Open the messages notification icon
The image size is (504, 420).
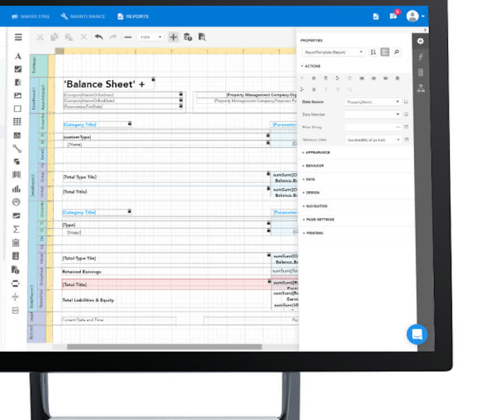[x=394, y=16]
